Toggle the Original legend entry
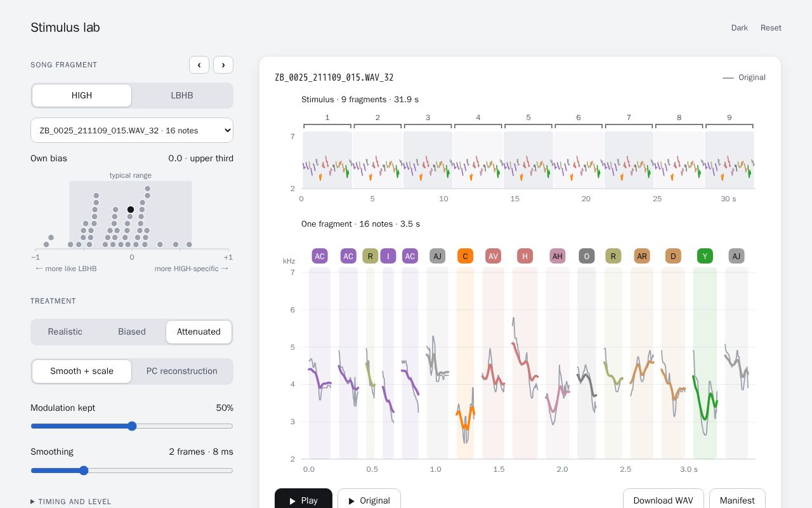812x508 pixels. tap(744, 77)
